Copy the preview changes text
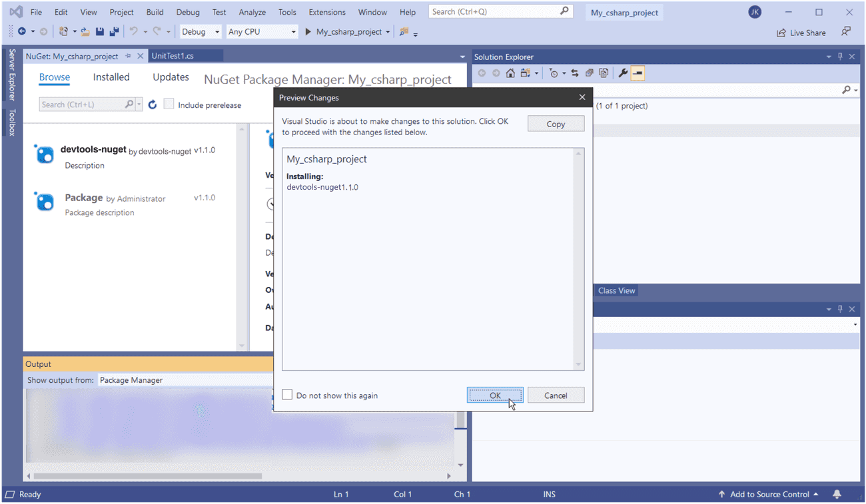 556,123
